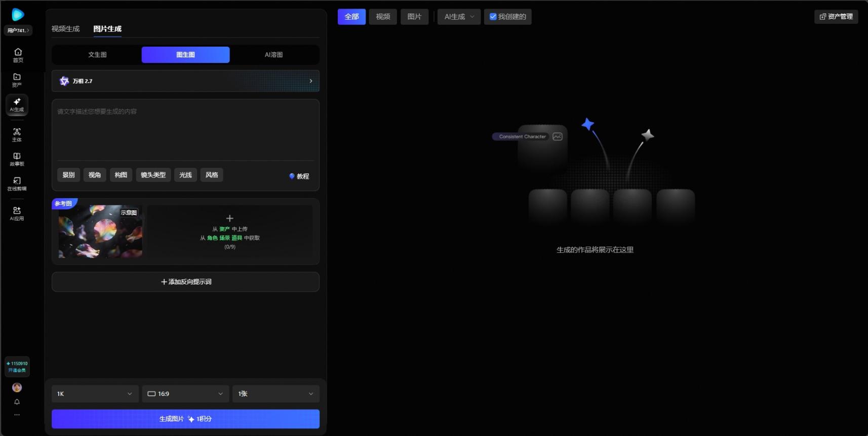Click the 1150910 credits 开通会员 badge
The width and height of the screenshot is (868, 436).
(17, 367)
